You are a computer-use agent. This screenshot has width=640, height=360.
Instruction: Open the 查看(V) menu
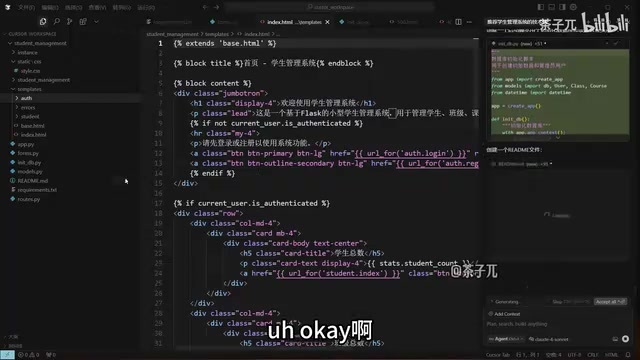97,7
